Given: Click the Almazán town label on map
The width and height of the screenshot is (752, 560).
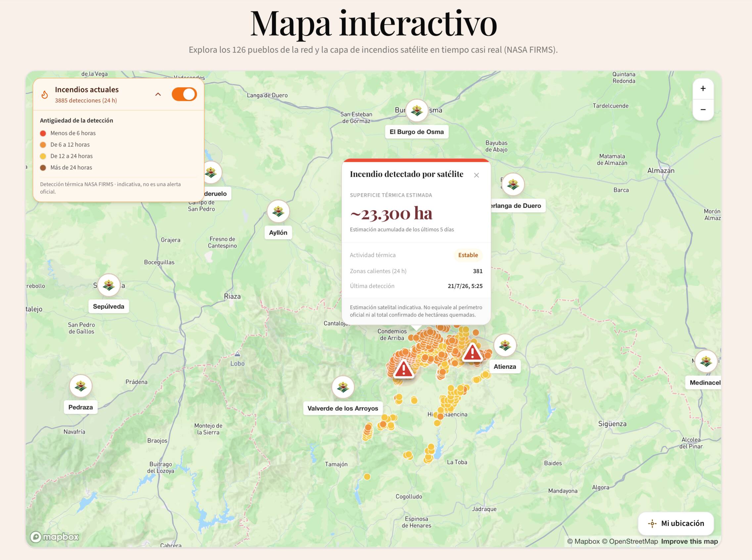Looking at the screenshot, I should point(661,170).
